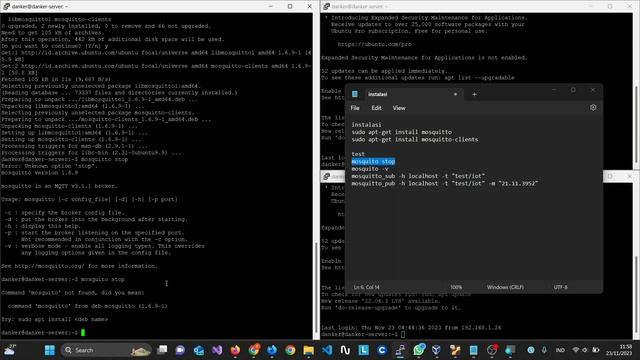Image resolution: width=640 pixels, height=360 pixels.
Task: Open the weather widget on taskbar
Action: 10,350
